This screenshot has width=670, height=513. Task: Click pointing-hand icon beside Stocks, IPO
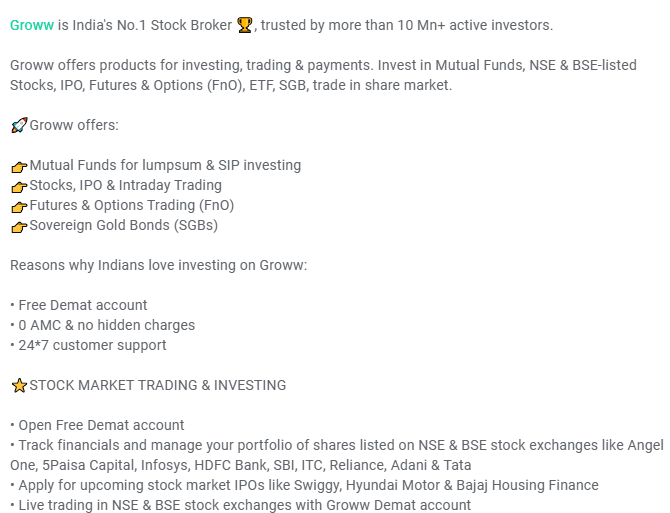tap(18, 186)
